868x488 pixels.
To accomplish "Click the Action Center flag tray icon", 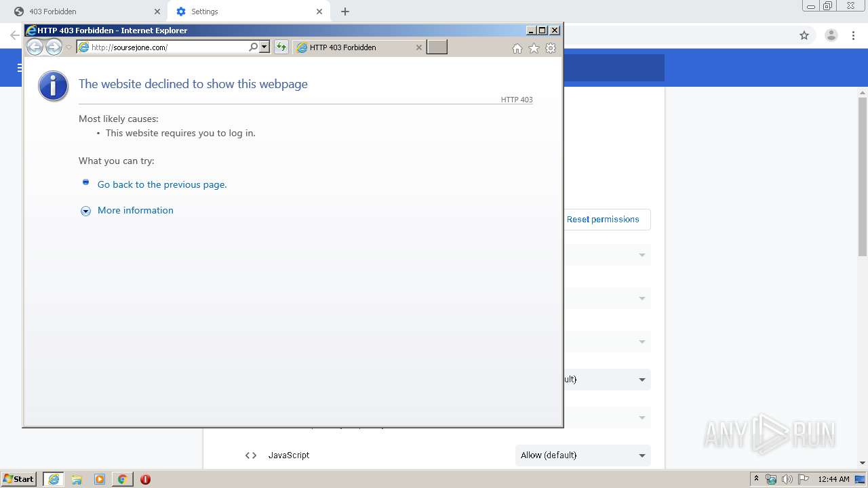I will (x=803, y=479).
